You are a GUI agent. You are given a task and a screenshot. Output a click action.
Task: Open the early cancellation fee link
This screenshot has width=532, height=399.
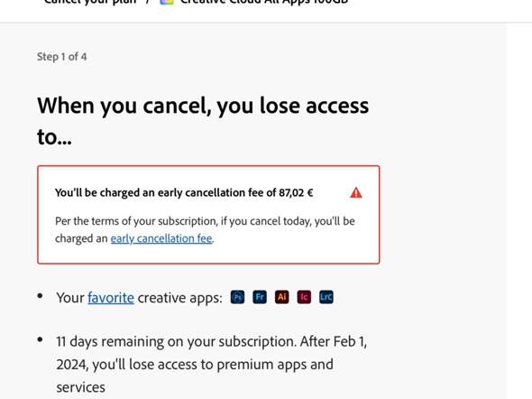tap(161, 238)
